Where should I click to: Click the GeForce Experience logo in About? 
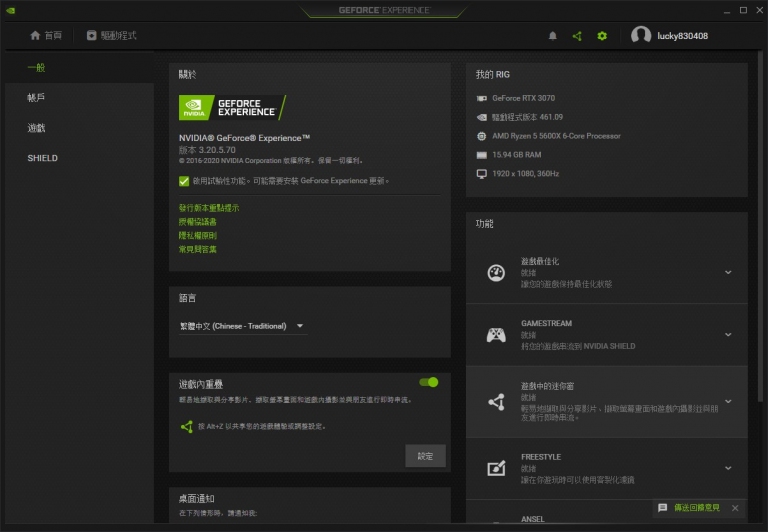pyautogui.click(x=232, y=107)
